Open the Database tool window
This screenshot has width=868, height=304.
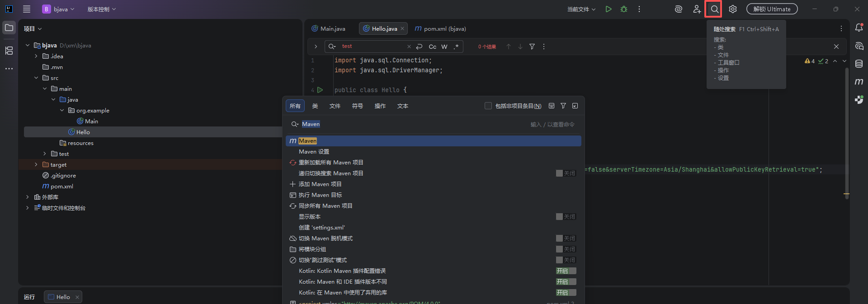pos(859,64)
